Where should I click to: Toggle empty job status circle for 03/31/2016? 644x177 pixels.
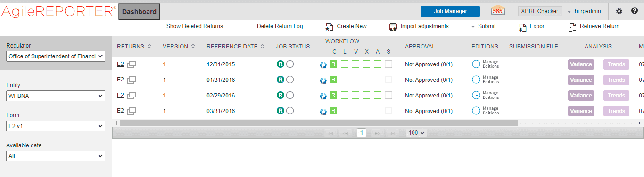coord(290,111)
